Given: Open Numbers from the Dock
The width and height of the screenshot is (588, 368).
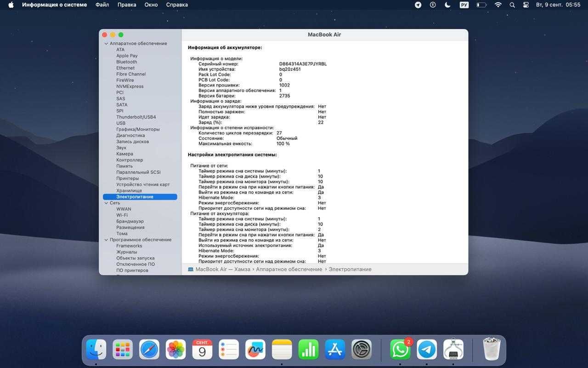Looking at the screenshot, I should 309,350.
